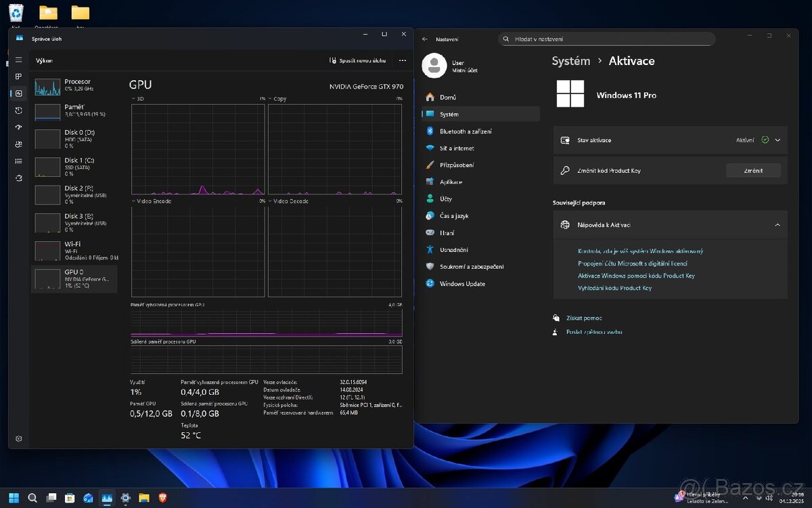Click the Windows Start button

14,498
